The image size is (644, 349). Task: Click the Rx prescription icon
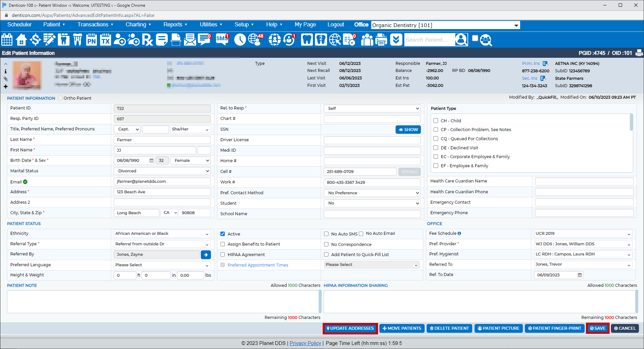point(147,40)
